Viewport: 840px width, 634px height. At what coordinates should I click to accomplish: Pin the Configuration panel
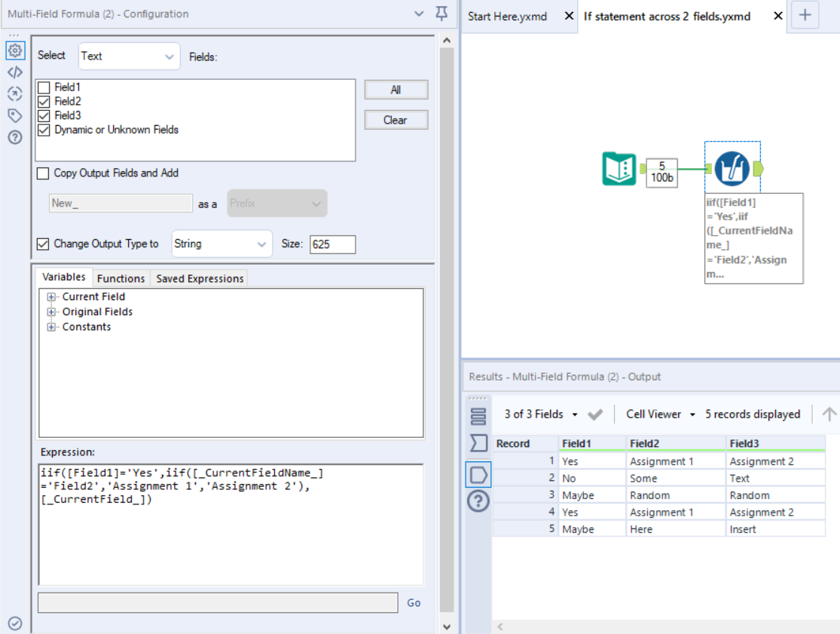pos(441,14)
